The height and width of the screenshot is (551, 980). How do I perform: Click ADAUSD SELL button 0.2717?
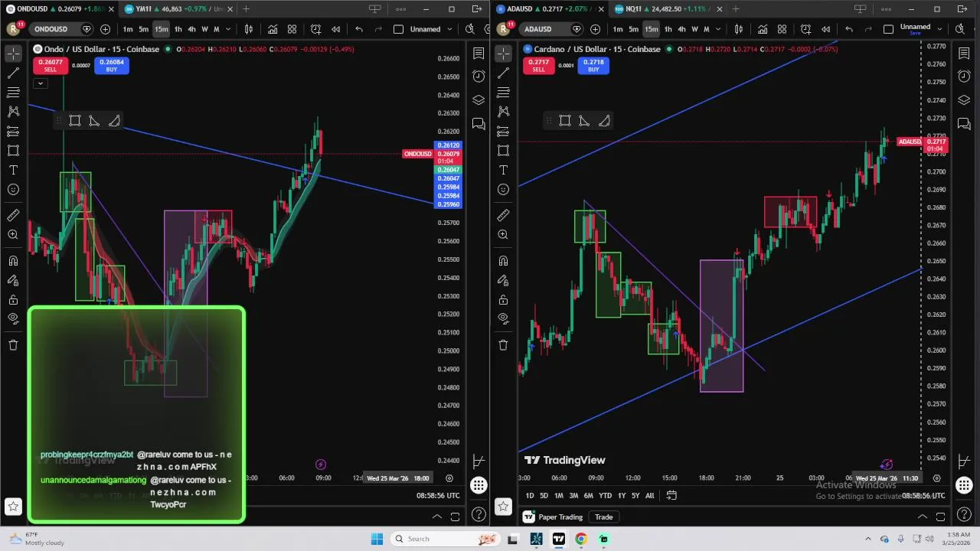pyautogui.click(x=538, y=66)
